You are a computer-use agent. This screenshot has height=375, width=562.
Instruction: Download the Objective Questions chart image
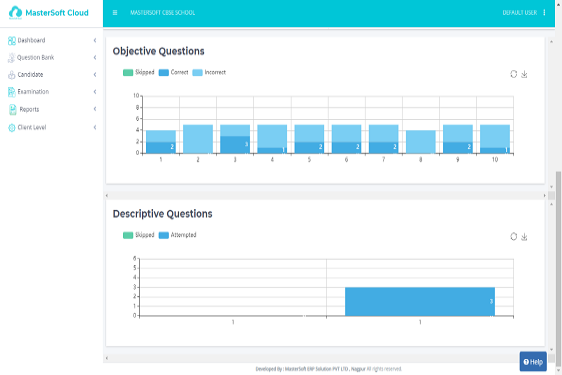click(x=524, y=74)
